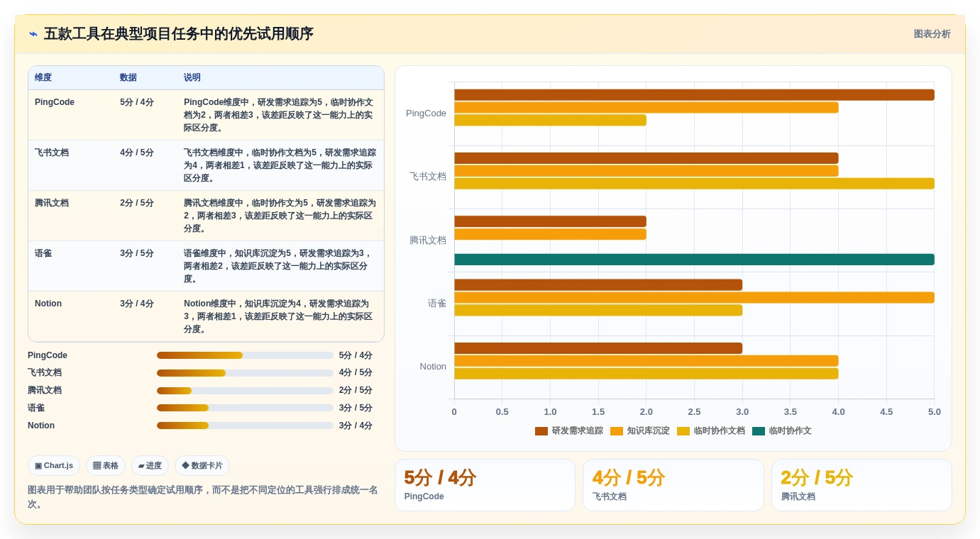This screenshot has width=980, height=539.
Task: Click the 飞书文档 progress bar
Action: click(x=245, y=373)
